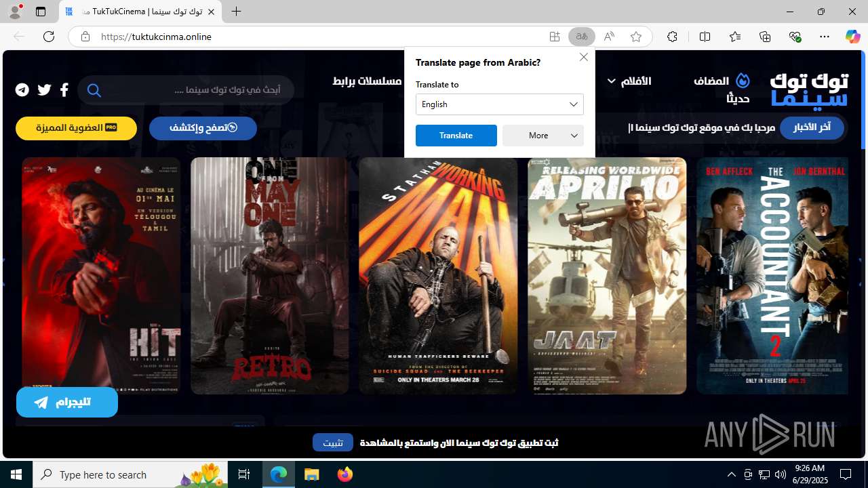Open Task View on taskbar
Viewport: 868px width, 488px height.
[244, 474]
